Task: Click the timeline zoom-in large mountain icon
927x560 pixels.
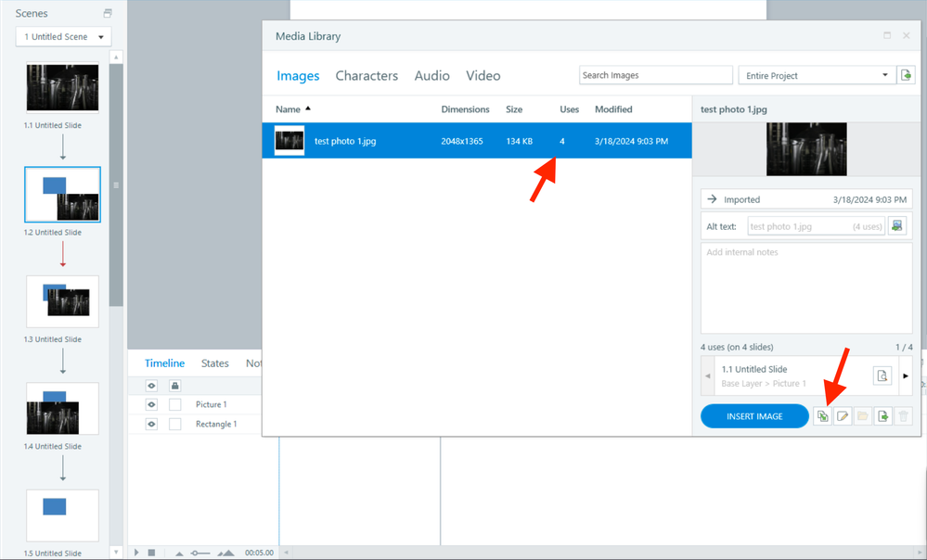Action: 225,553
